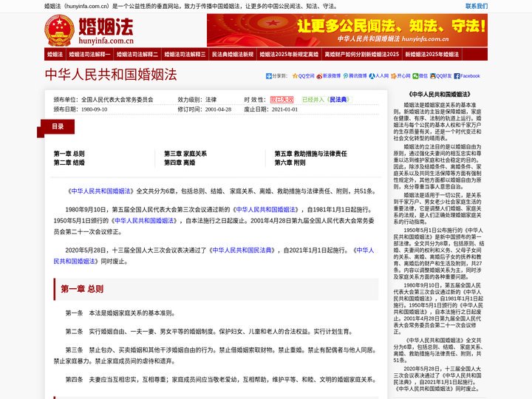This screenshot has width=532, height=399.
Task: Click the 废止日期 value 2021-01-01
Action: coord(284,109)
